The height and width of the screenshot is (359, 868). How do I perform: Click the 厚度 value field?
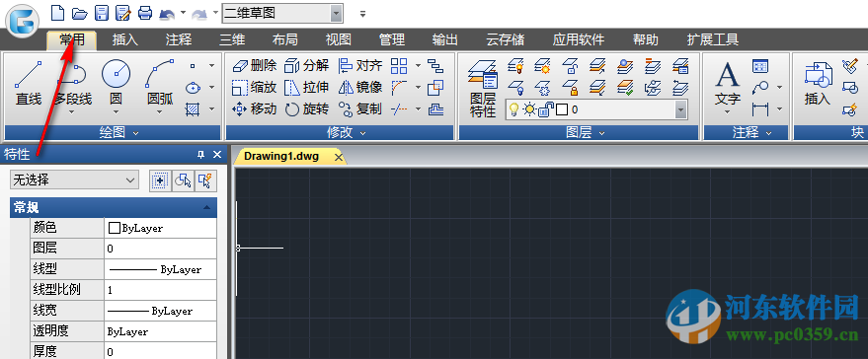pos(160,351)
